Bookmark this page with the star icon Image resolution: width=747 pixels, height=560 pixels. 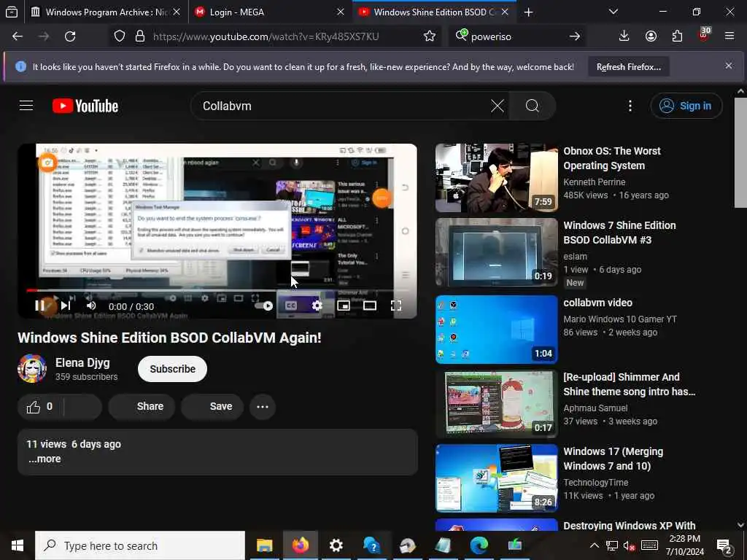(x=429, y=36)
